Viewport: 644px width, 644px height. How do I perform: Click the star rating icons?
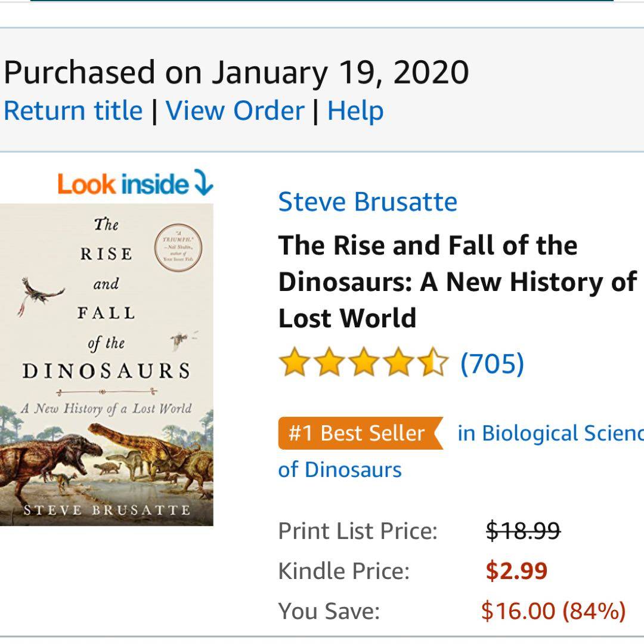[363, 363]
